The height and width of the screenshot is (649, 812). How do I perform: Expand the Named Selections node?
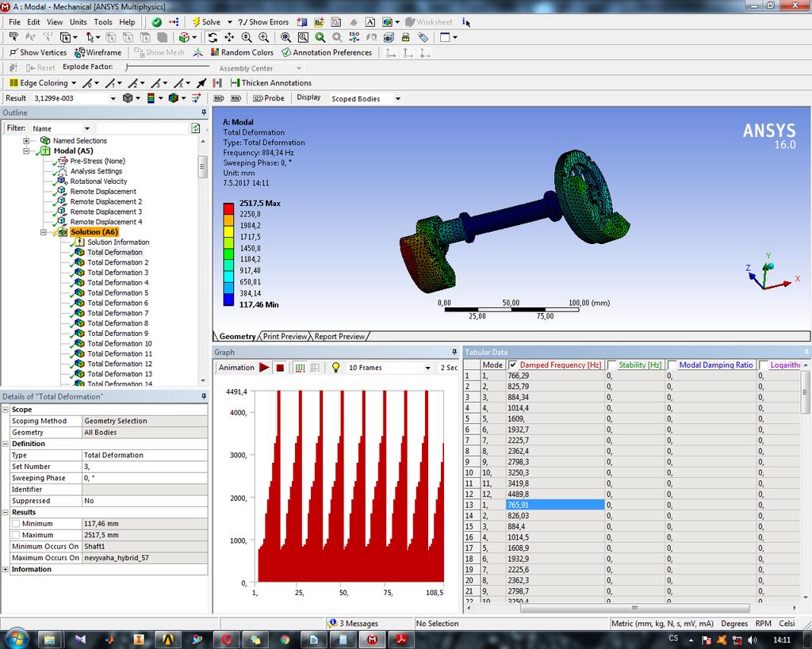coord(26,141)
